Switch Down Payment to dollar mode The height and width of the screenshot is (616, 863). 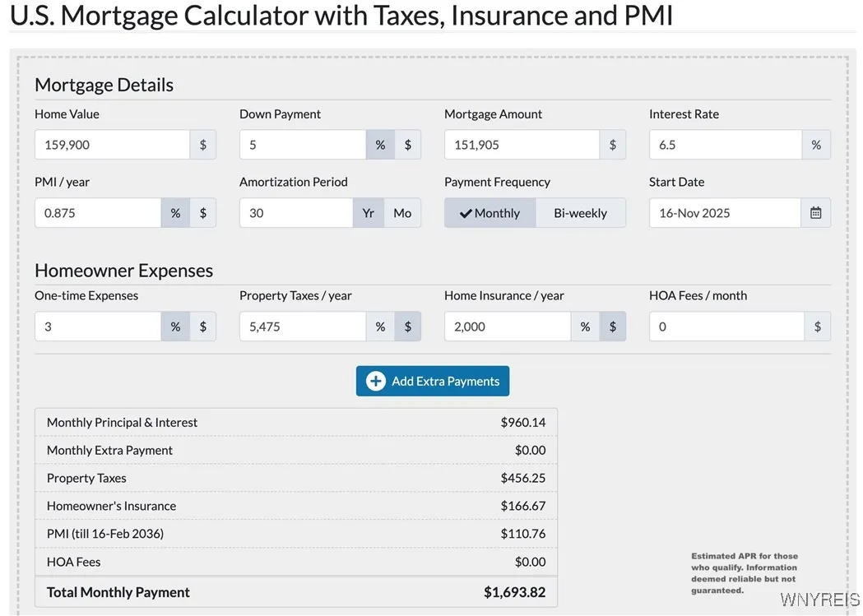click(407, 145)
